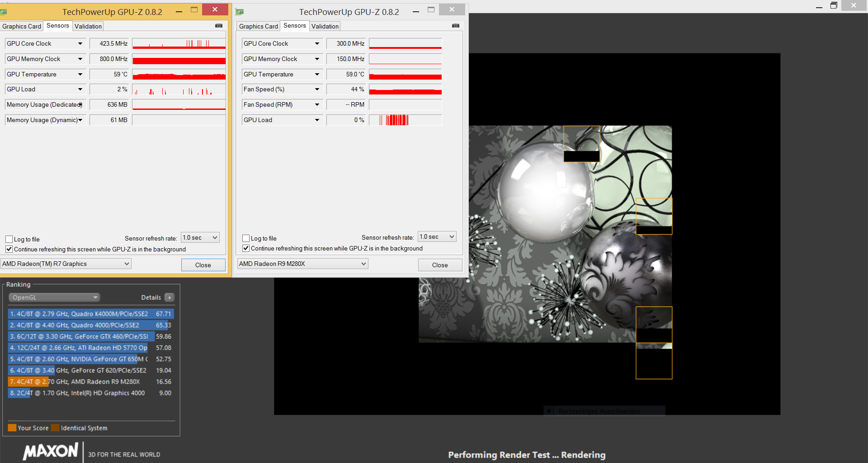Select the Sensors tab in right GPU-Z window

pyautogui.click(x=295, y=26)
